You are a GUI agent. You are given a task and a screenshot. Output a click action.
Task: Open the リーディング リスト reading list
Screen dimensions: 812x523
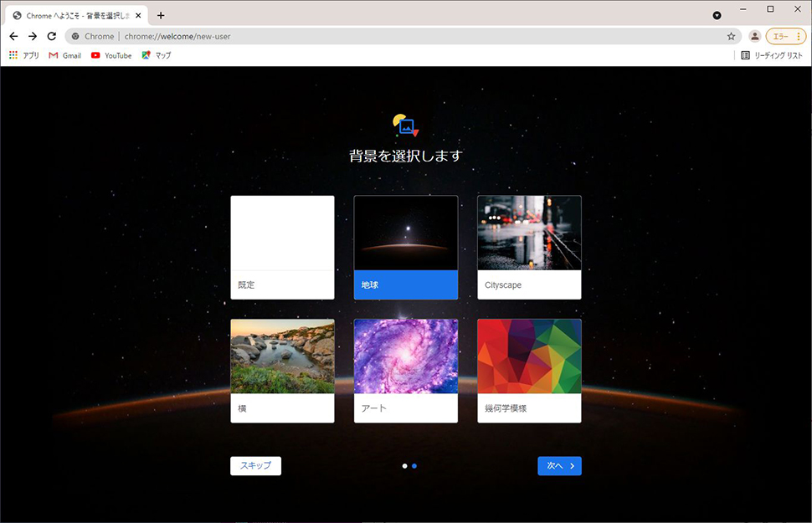coord(772,55)
